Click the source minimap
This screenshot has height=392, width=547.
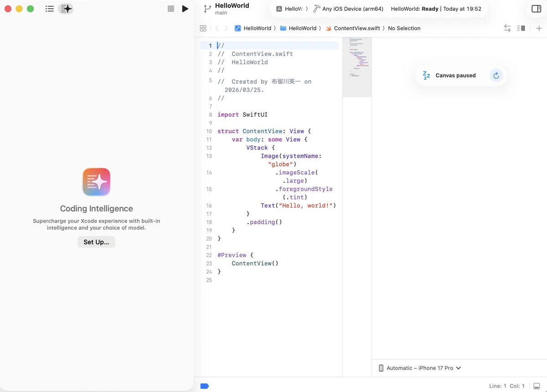[x=357, y=67]
